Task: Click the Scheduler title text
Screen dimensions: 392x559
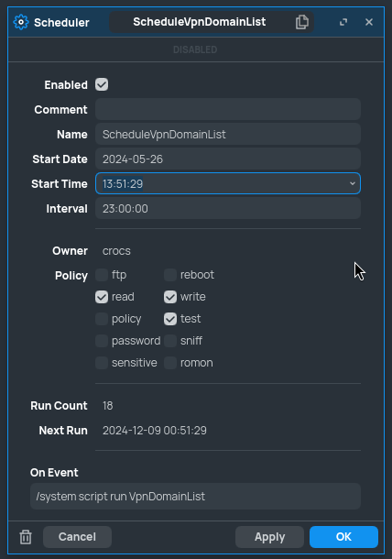Action: (x=61, y=23)
